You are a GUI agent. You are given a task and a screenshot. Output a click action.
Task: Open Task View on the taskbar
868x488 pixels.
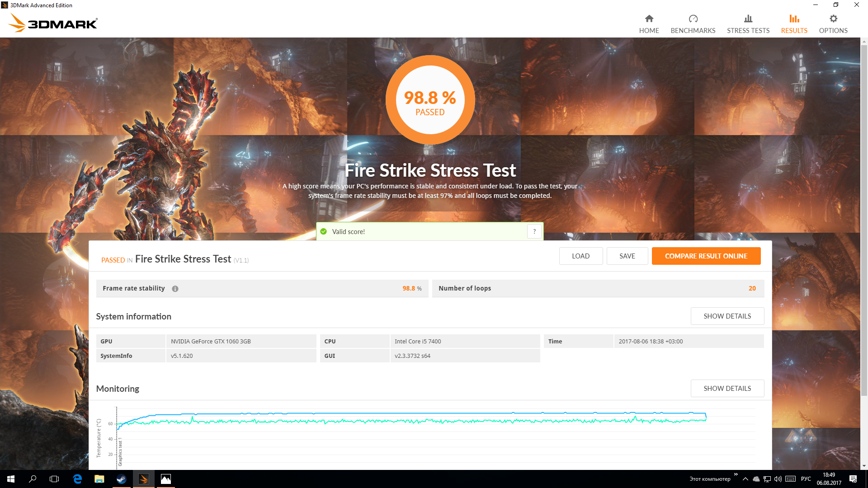[54, 479]
